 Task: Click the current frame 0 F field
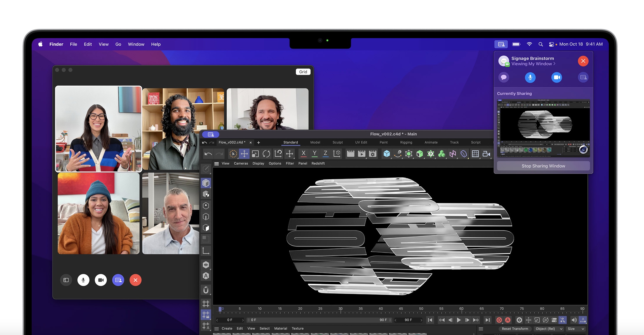click(x=230, y=320)
